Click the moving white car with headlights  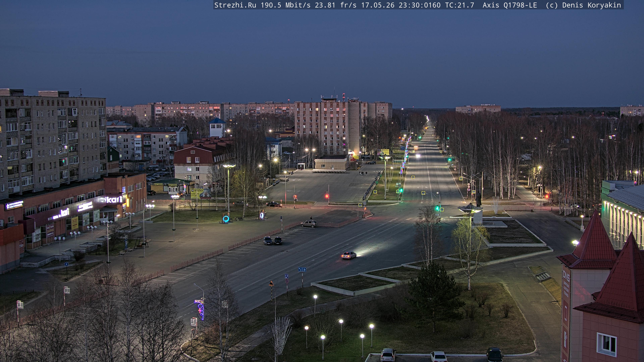pos(348,255)
